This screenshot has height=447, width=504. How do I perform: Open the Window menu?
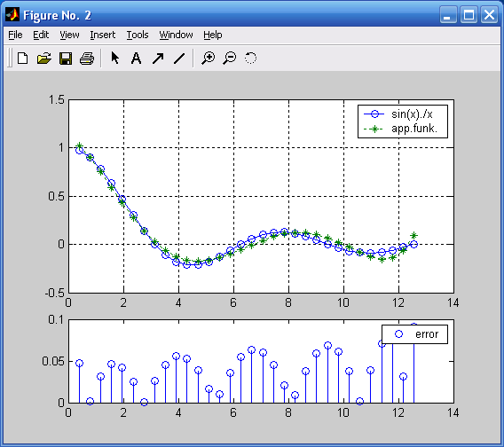pos(177,35)
